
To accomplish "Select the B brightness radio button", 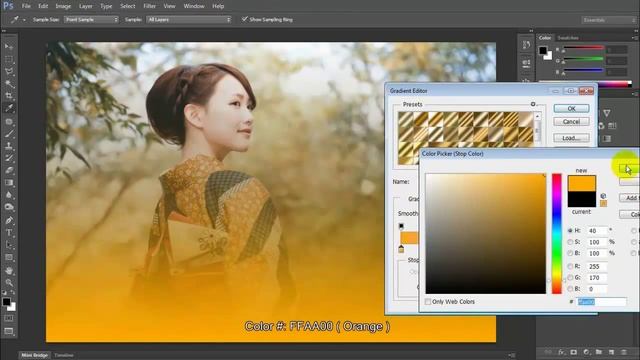I will coord(570,253).
